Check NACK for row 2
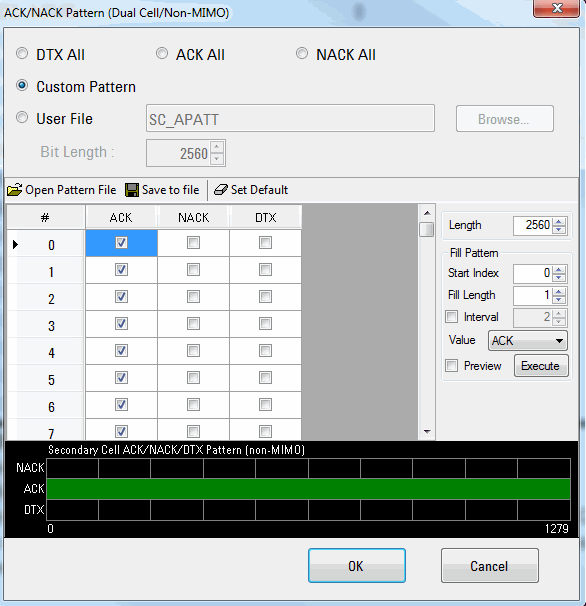Screen dimensions: 586x606 click(193, 297)
